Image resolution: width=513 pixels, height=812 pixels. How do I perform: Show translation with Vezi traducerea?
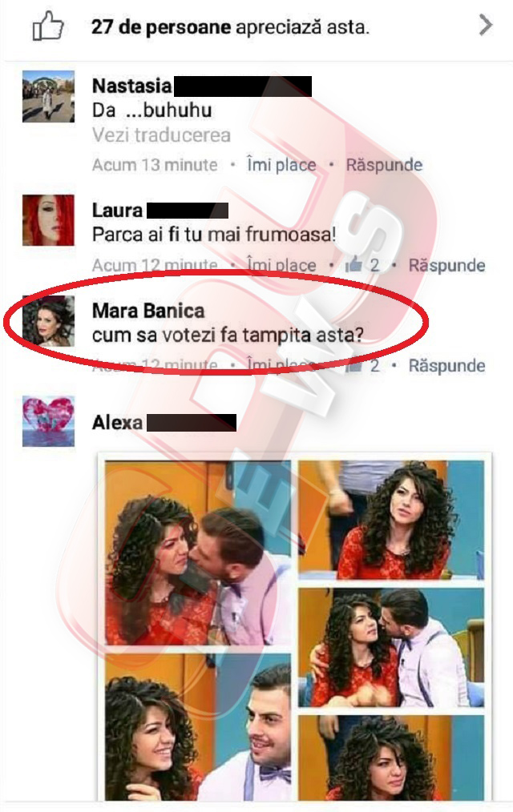(x=161, y=135)
